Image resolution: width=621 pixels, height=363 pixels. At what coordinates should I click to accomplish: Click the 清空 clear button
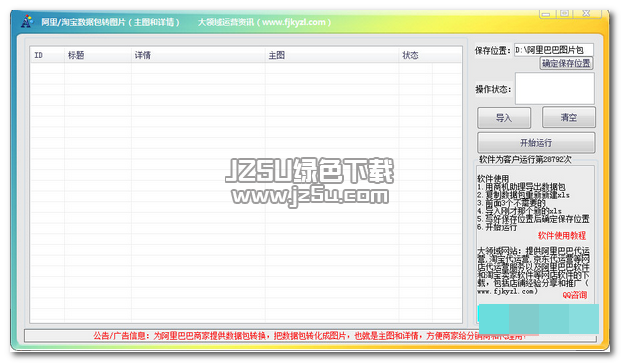568,117
